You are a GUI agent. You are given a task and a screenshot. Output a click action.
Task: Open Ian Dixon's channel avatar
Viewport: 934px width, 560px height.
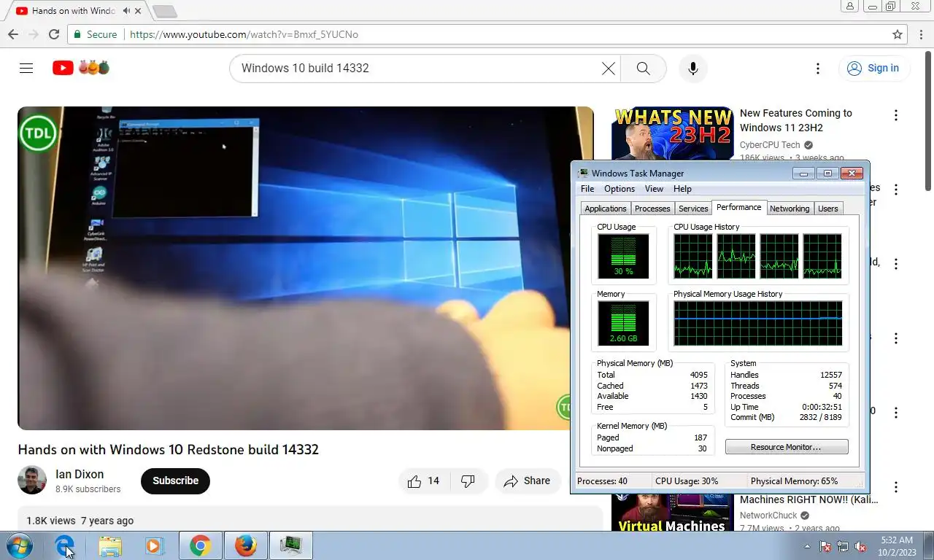click(32, 480)
